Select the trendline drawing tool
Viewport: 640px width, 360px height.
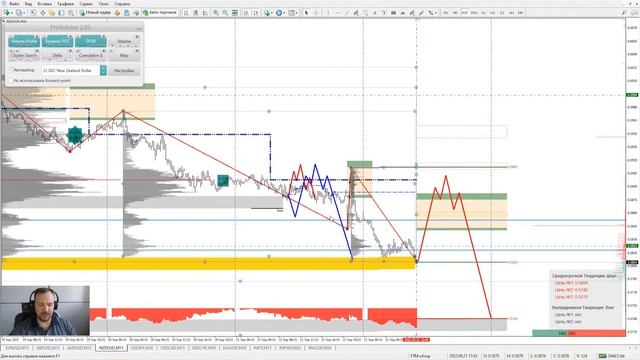coord(347,13)
